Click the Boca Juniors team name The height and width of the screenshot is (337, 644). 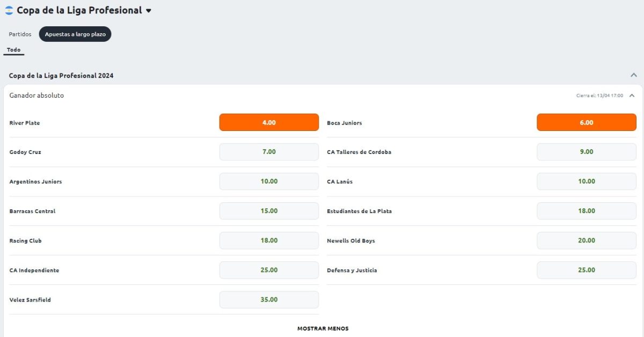click(x=344, y=123)
